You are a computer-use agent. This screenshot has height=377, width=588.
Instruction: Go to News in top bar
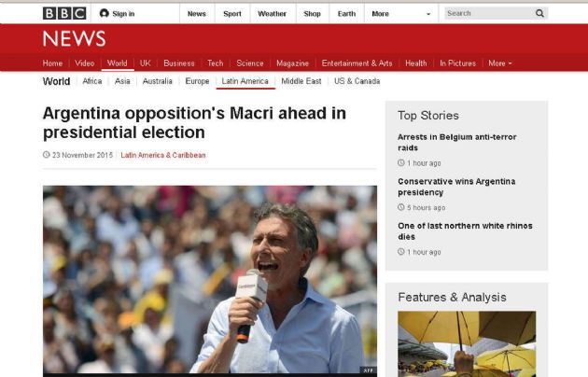(x=197, y=14)
